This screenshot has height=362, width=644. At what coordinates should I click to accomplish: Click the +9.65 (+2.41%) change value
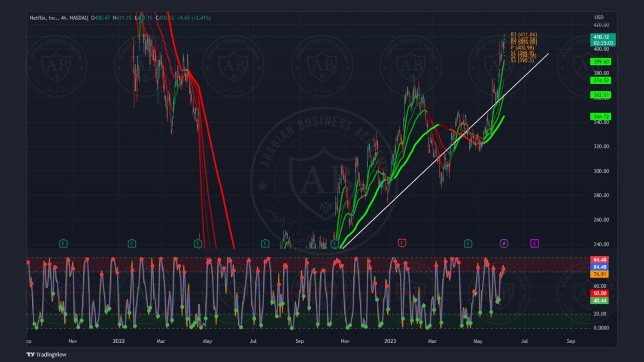coord(194,18)
